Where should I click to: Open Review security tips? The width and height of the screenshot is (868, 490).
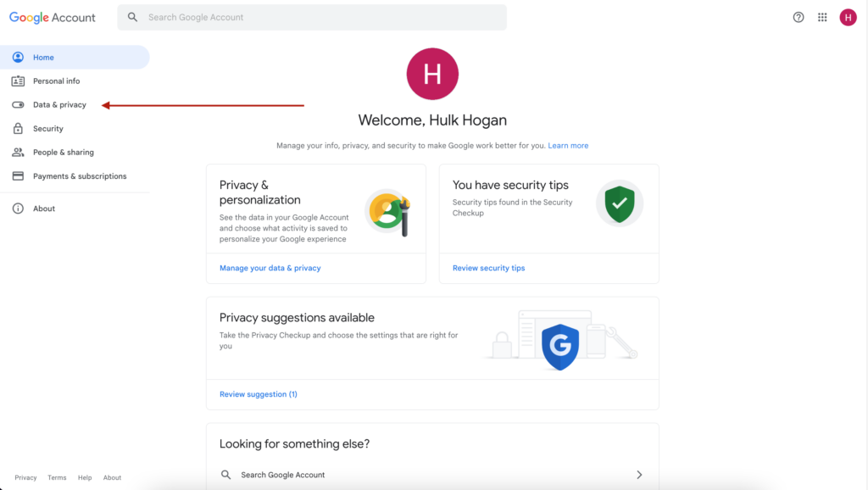tap(488, 268)
